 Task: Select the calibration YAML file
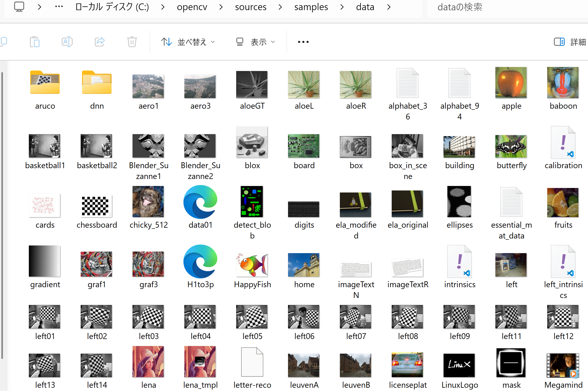click(563, 142)
